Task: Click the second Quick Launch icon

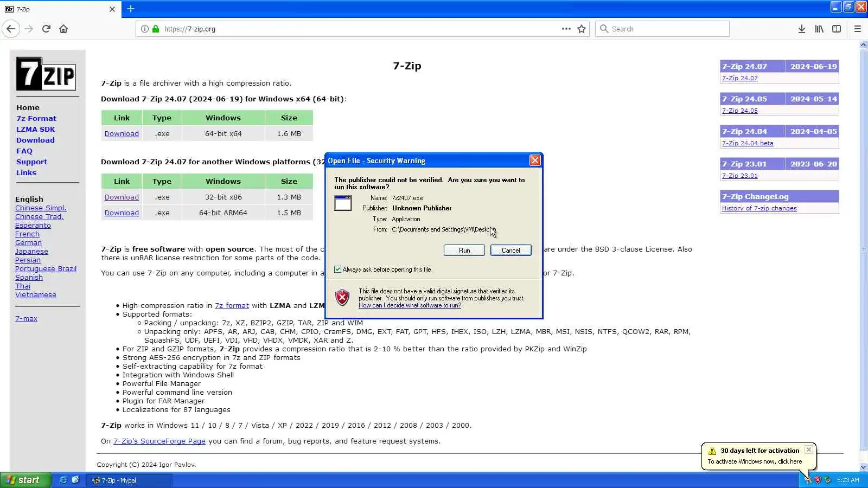Action: coord(75,480)
